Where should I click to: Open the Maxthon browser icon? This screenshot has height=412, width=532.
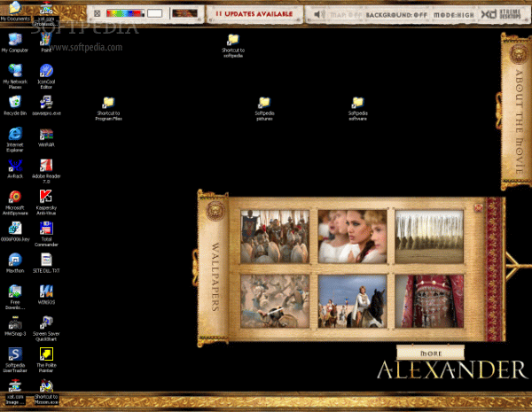[x=15, y=263]
